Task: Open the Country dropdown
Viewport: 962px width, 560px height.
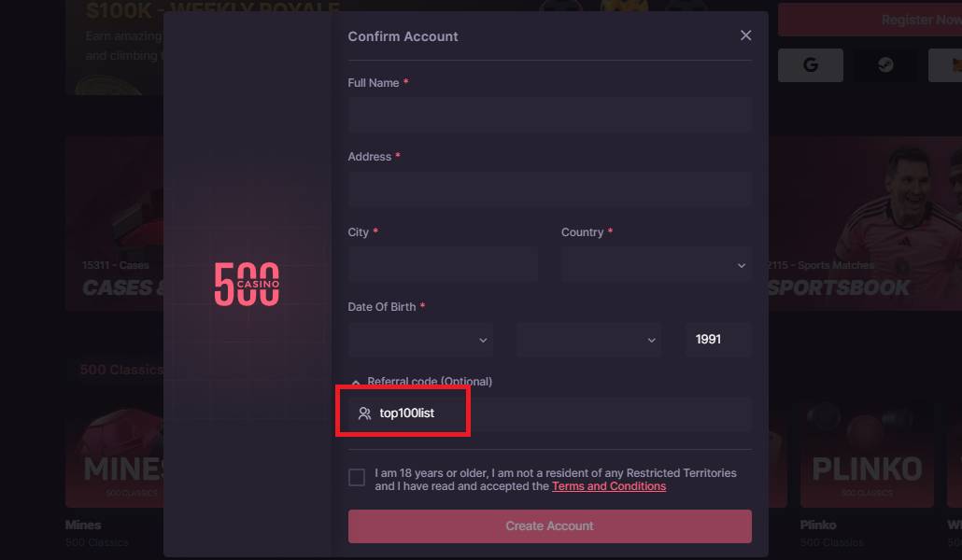Action: (x=656, y=265)
